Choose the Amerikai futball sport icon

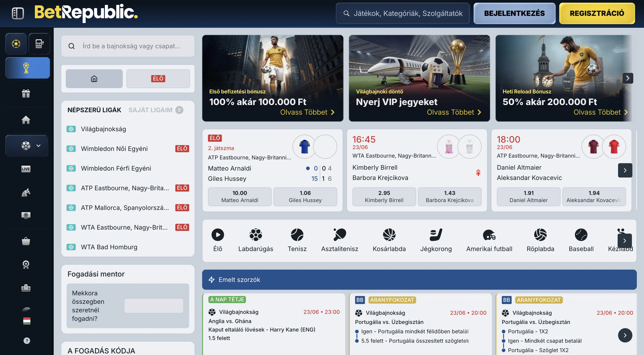(x=489, y=235)
